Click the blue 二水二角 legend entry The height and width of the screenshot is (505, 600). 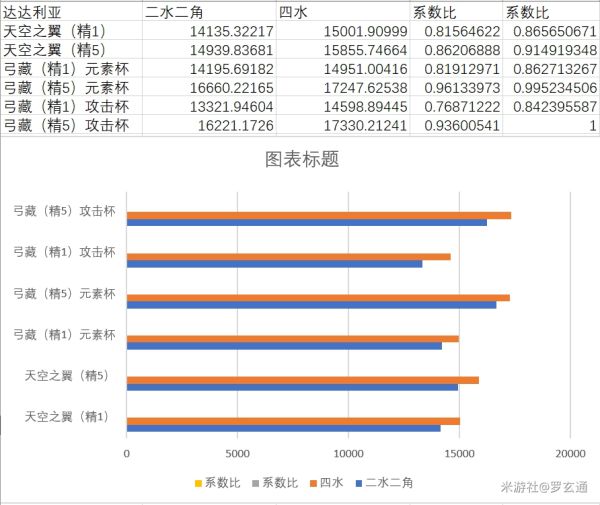pyautogui.click(x=384, y=483)
